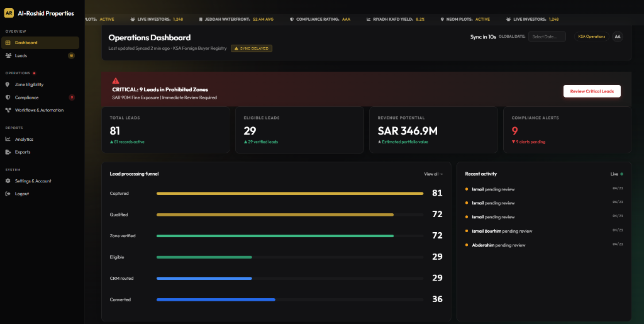Click the Lead processing funnel heading
Image resolution: width=644 pixels, height=324 pixels.
pos(135,174)
